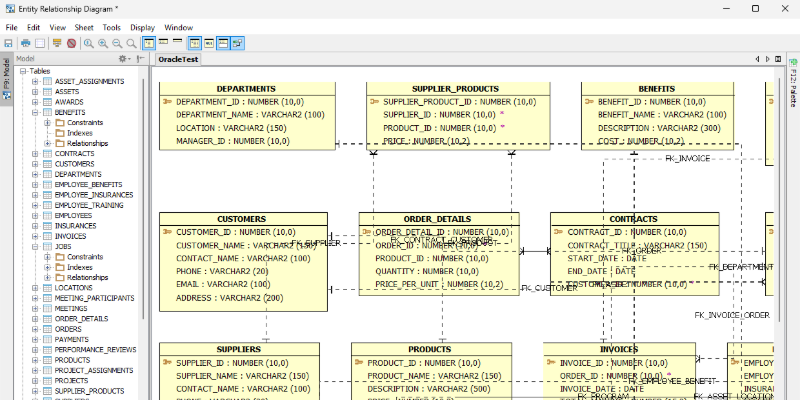The height and width of the screenshot is (400, 800).
Task: Open the Model panel gear settings icon
Action: pyautogui.click(x=124, y=59)
